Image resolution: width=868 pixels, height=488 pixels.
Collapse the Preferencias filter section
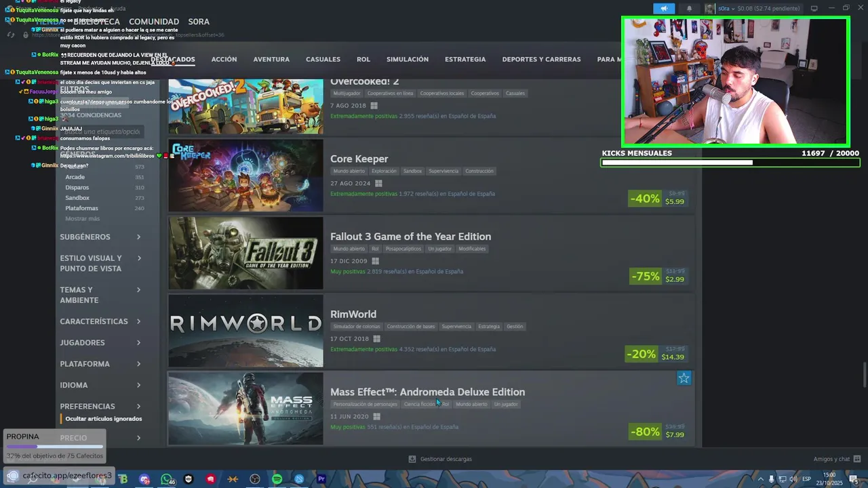(100, 407)
